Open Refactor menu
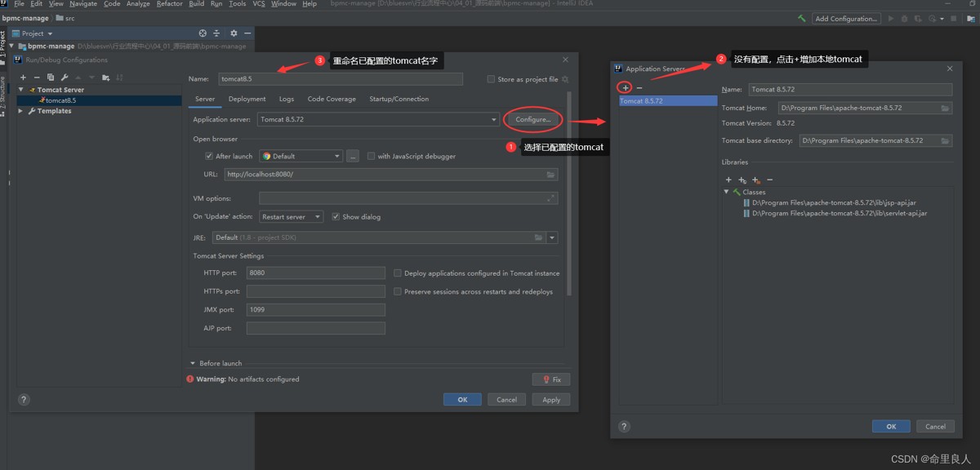 (170, 4)
